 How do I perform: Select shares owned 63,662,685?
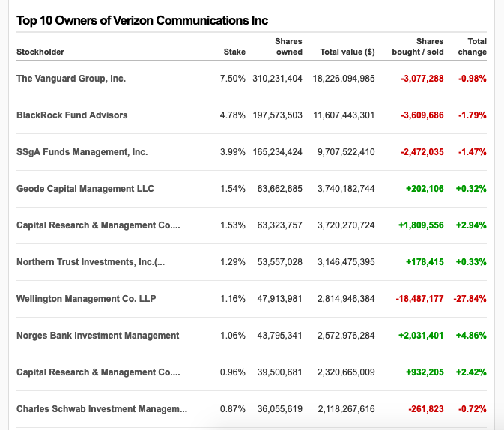(x=279, y=189)
